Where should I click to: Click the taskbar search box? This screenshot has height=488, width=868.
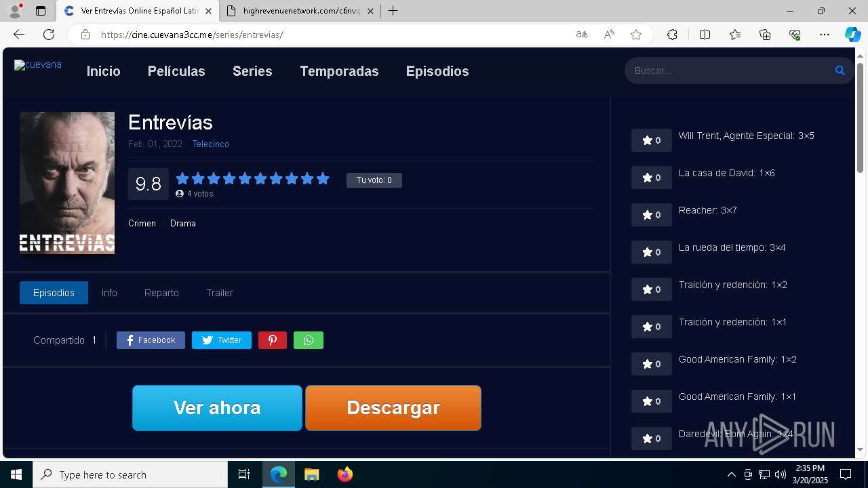click(x=130, y=474)
